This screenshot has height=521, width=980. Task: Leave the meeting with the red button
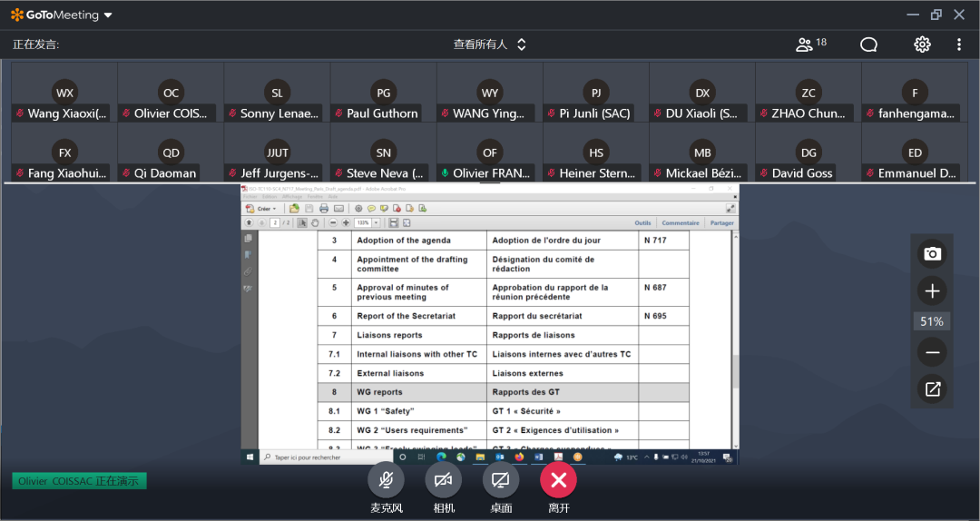point(558,479)
